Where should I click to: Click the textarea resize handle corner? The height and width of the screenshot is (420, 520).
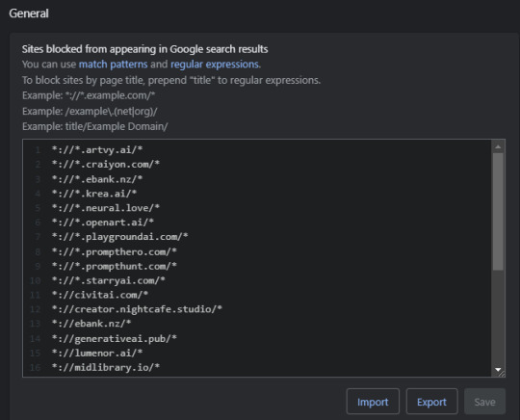(x=502, y=374)
